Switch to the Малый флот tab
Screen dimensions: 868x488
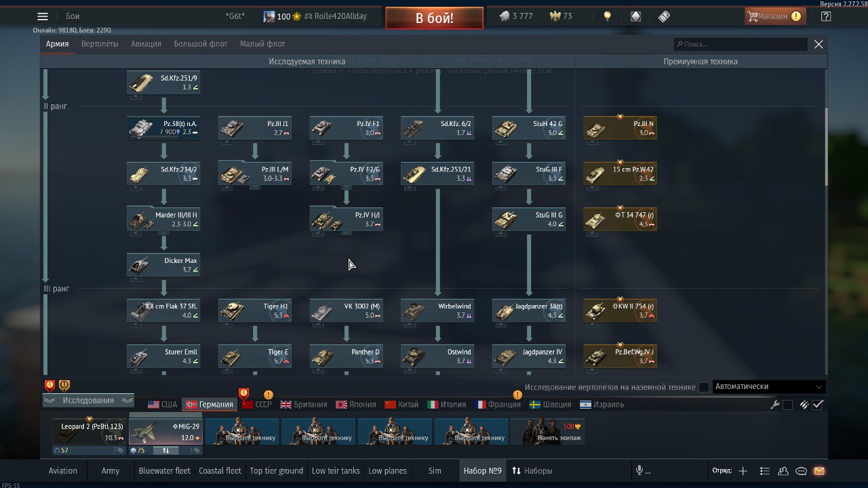coord(262,44)
